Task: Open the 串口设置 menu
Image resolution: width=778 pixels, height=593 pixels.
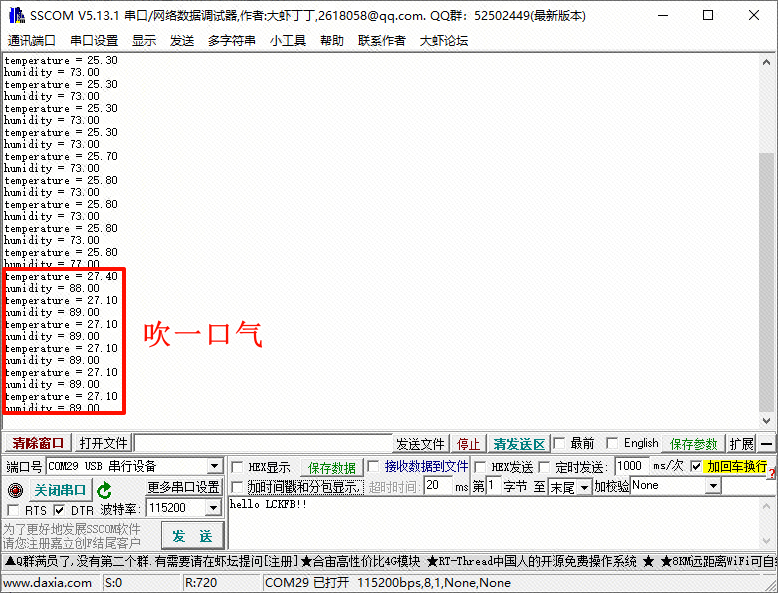Action: tap(94, 40)
